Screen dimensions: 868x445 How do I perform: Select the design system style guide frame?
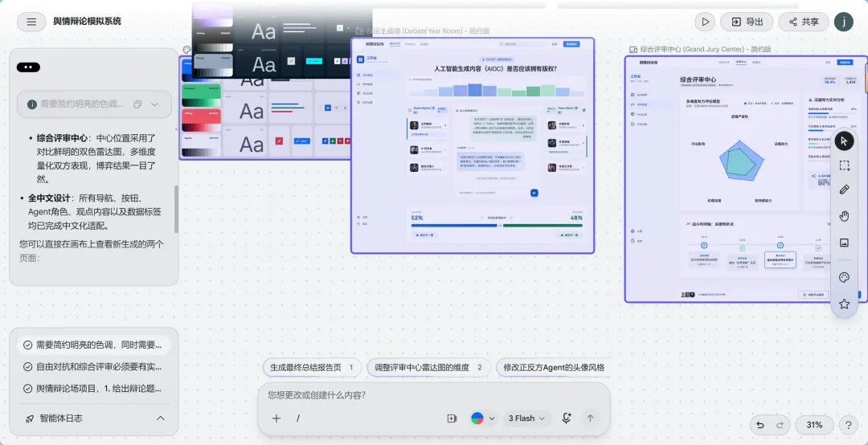pyautogui.click(x=264, y=108)
